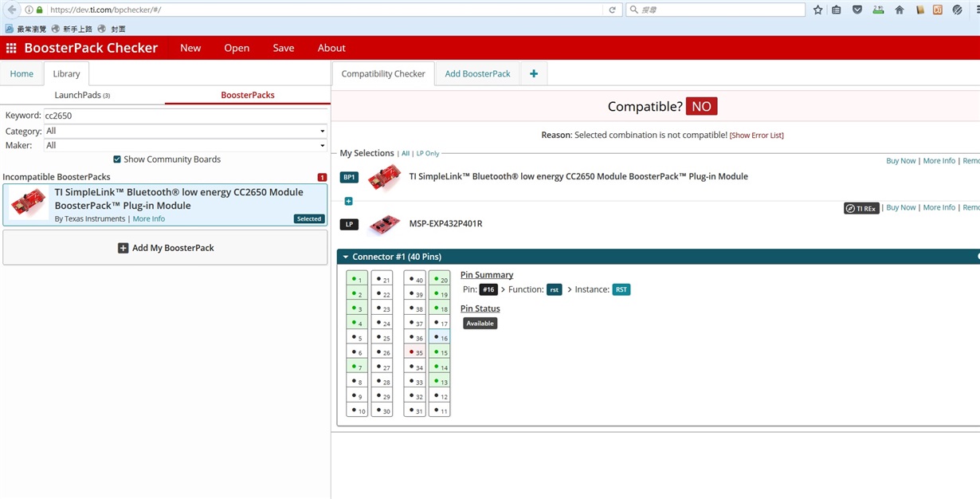Click the small plus icon between BP1 and LP
980x499 pixels.
(x=348, y=201)
